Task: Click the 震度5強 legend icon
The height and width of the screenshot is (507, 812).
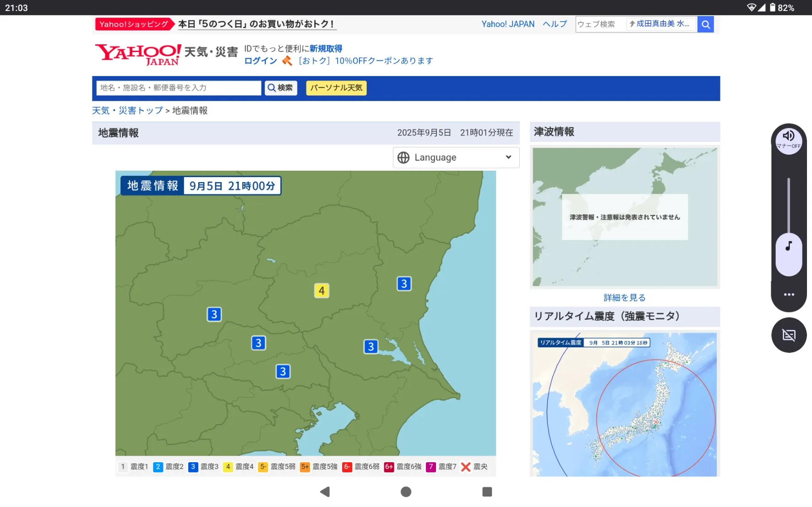Action: pos(305,467)
